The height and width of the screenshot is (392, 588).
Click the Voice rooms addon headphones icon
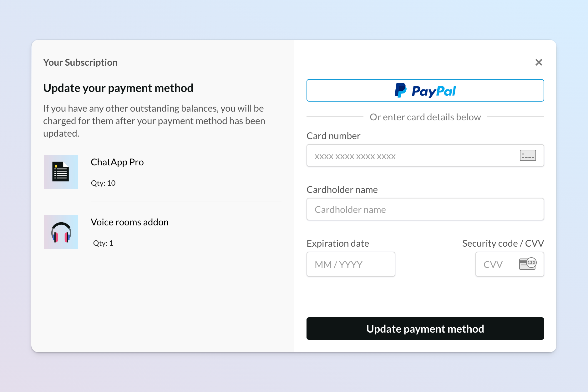61,232
